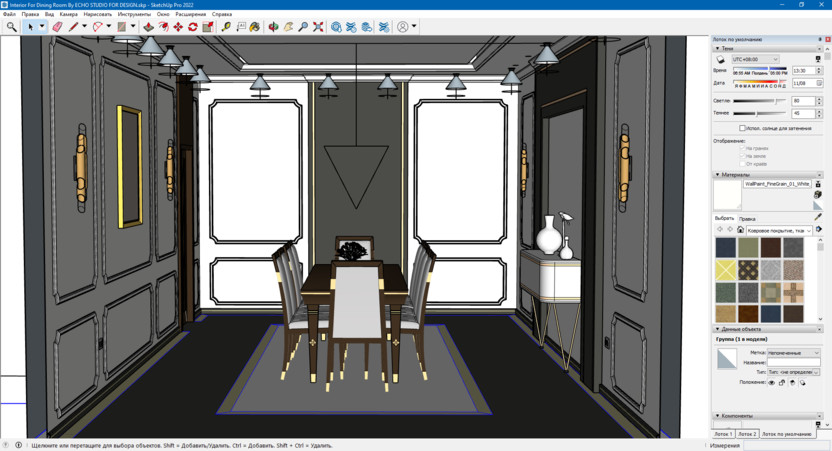Collapse the 'Материалы' panel
Image resolution: width=832 pixels, height=451 pixels.
(718, 174)
